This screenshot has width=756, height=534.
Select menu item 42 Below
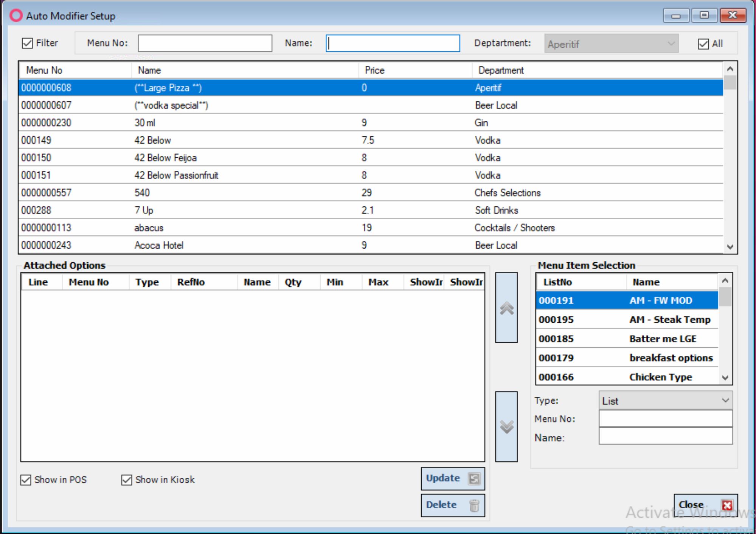pos(371,140)
